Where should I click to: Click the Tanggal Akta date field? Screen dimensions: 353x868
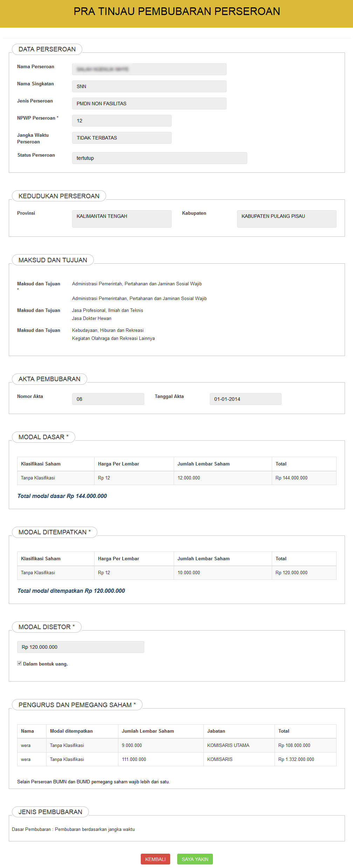tap(245, 399)
